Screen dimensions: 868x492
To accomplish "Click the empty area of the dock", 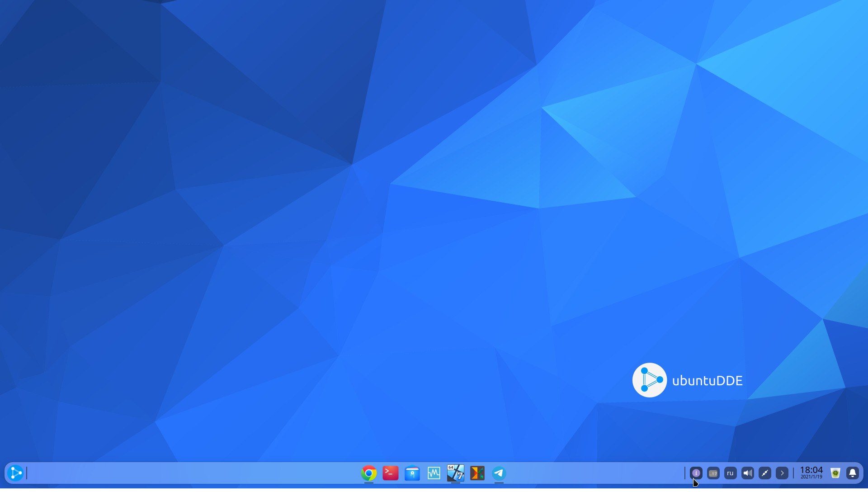I will click(190, 473).
